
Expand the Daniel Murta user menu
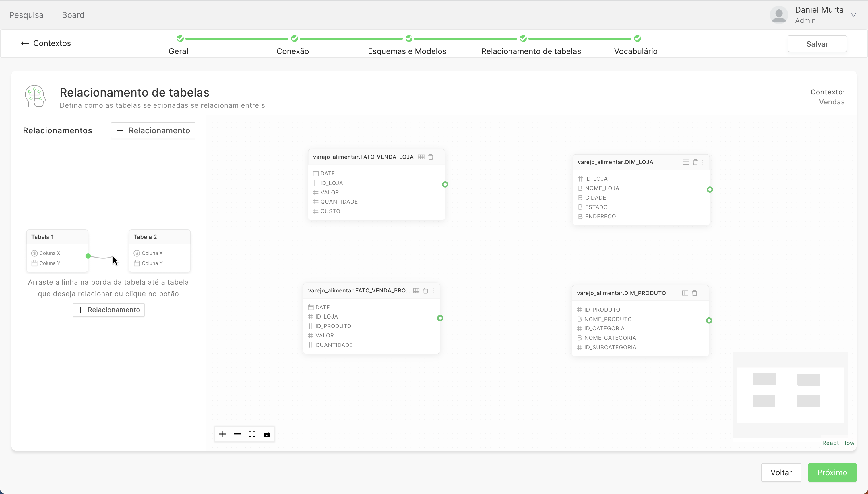[x=853, y=15]
